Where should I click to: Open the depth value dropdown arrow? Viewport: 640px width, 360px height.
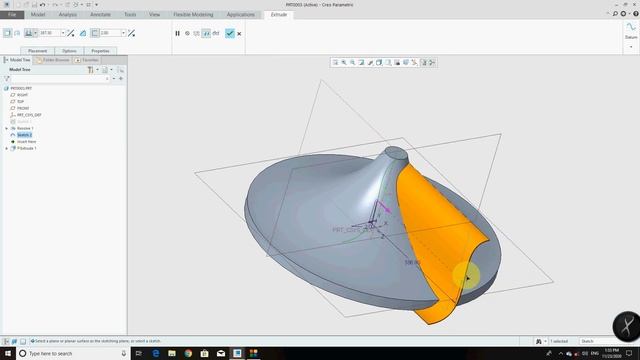coord(63,33)
